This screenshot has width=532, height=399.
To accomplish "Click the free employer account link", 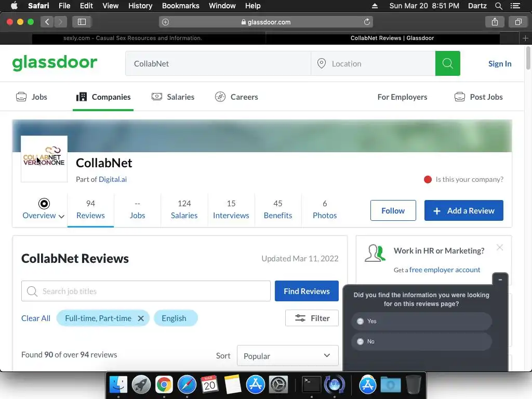I will tap(445, 270).
